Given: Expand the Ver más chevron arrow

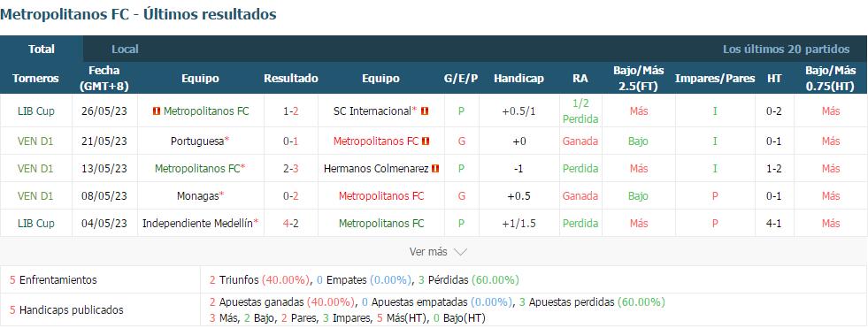Looking at the screenshot, I should [460, 252].
